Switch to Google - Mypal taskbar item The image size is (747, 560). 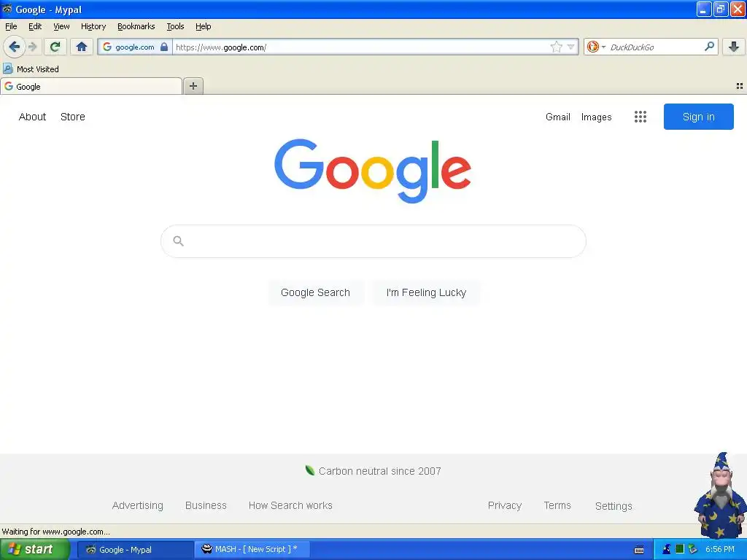pos(136,550)
